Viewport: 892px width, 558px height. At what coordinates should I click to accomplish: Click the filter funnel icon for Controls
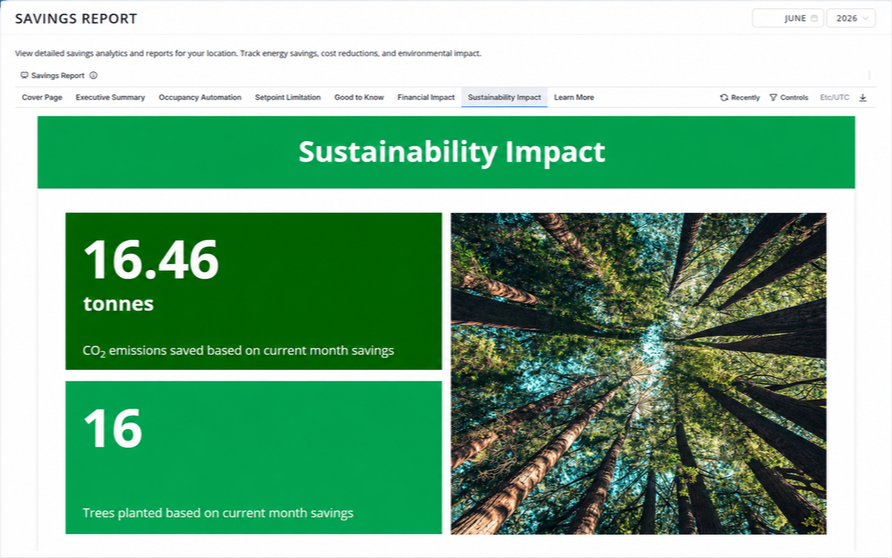(773, 98)
